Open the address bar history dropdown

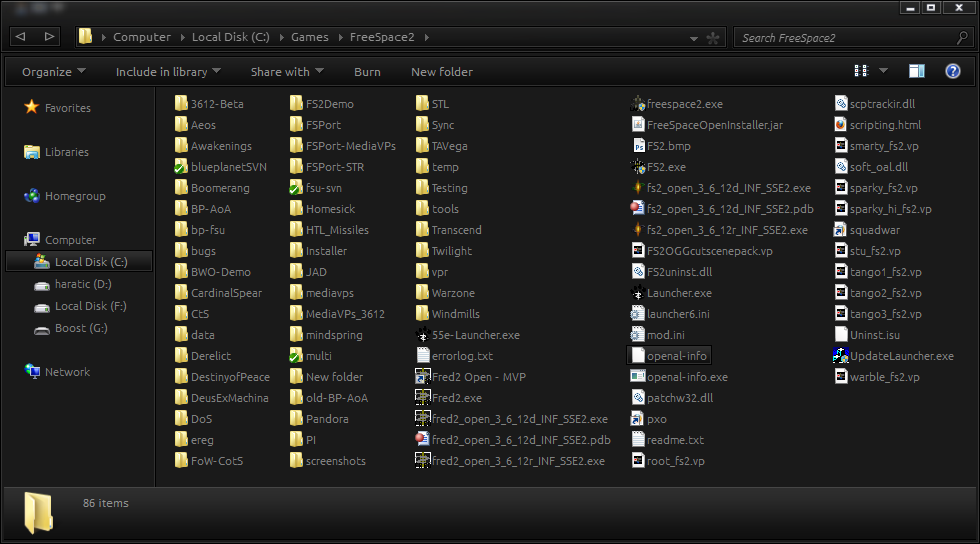(694, 38)
